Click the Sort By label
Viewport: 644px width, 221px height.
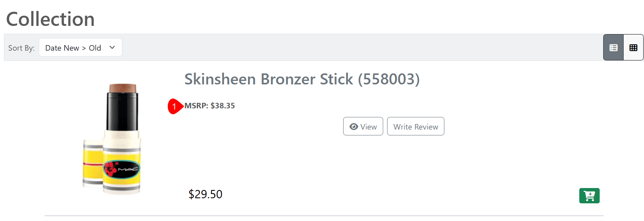pos(22,48)
